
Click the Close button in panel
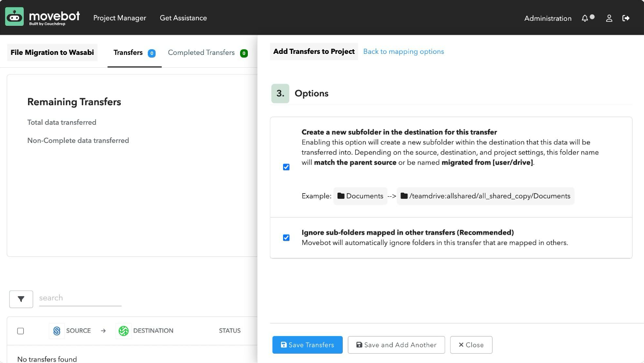pos(471,345)
